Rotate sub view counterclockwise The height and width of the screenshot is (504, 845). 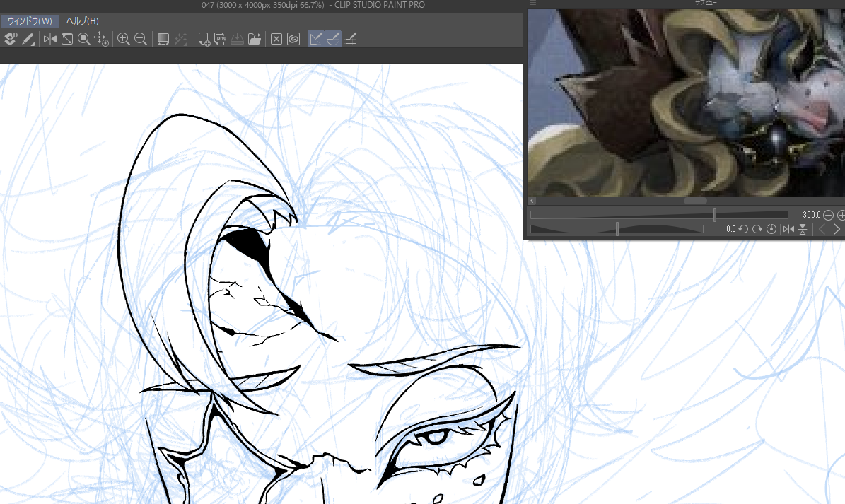(x=743, y=229)
